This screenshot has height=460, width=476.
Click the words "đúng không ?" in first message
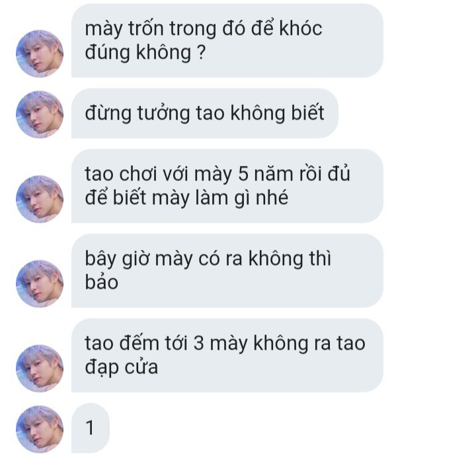145,53
